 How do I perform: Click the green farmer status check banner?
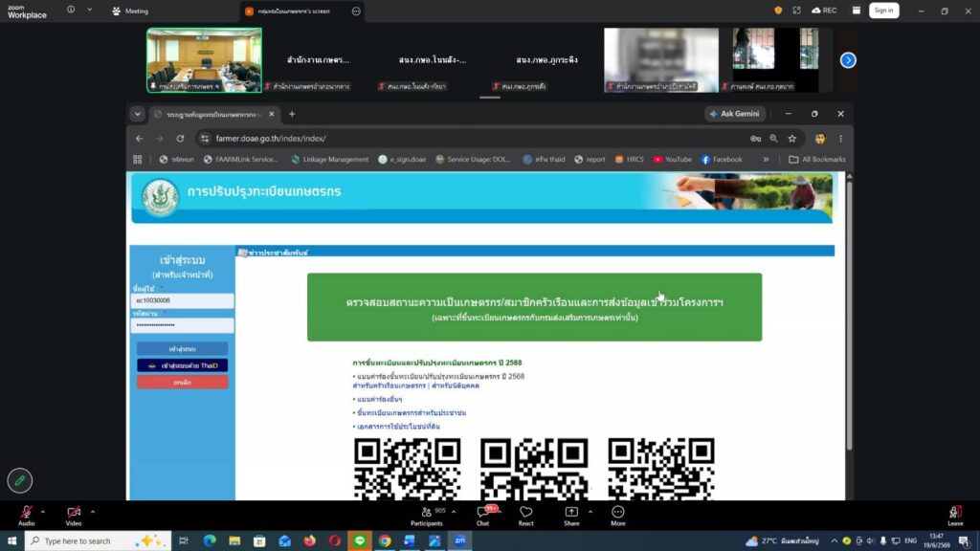tap(534, 307)
